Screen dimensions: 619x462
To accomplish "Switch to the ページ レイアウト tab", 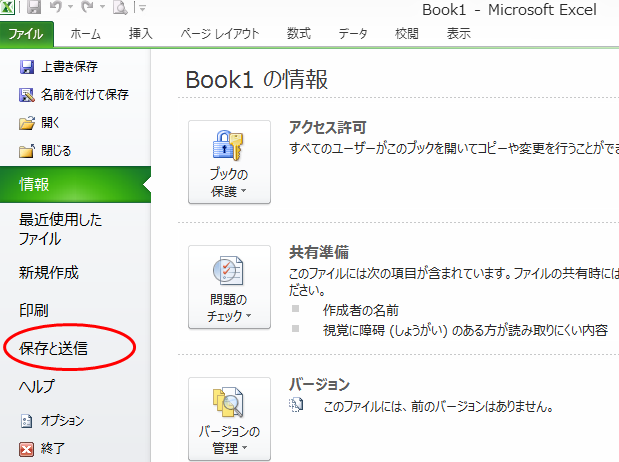I will (219, 34).
